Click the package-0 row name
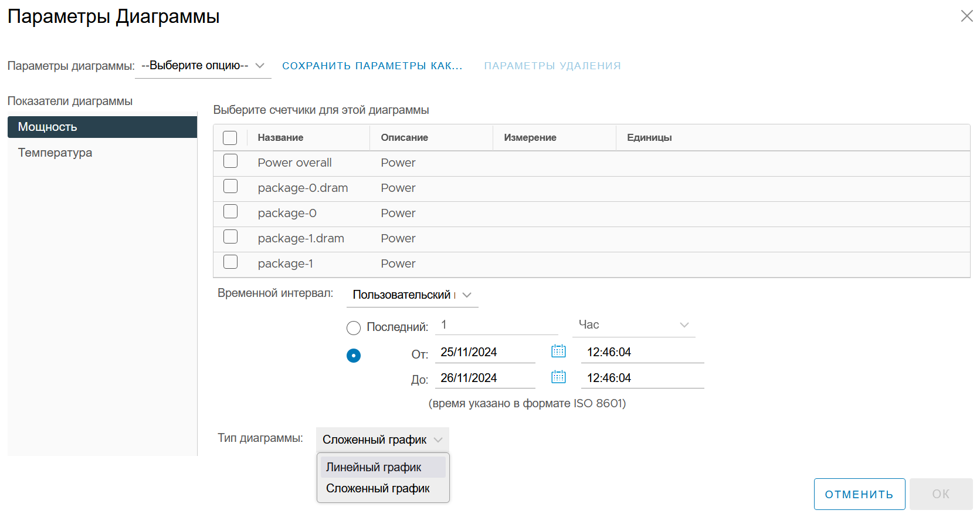The image size is (980, 517). click(287, 213)
